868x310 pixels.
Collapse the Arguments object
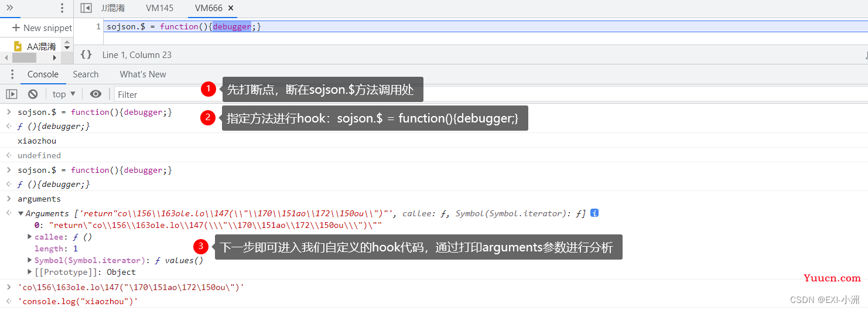tap(21, 214)
